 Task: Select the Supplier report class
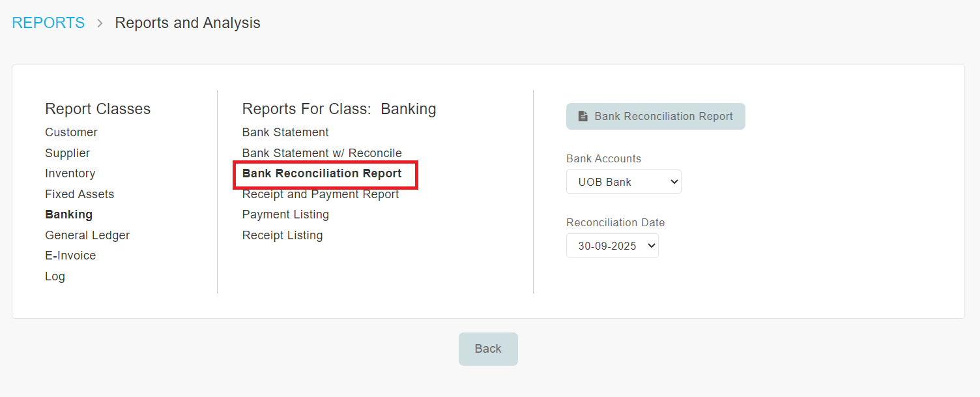(x=67, y=153)
